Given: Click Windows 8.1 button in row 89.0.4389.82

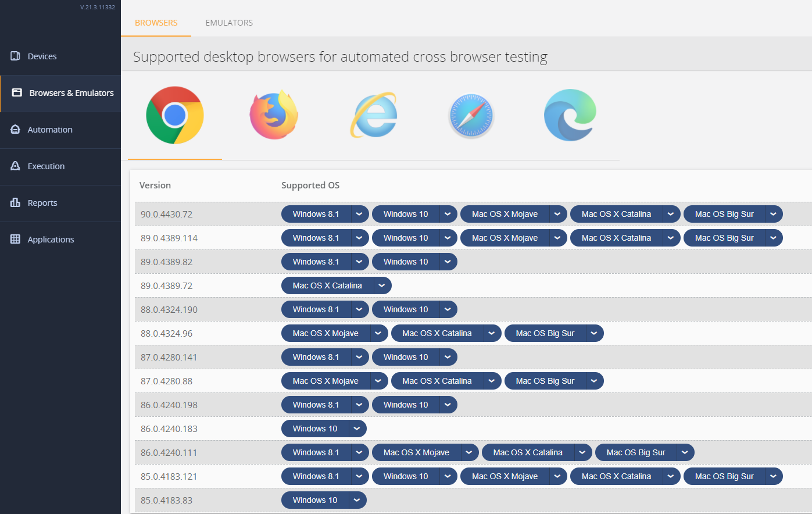Looking at the screenshot, I should point(316,262).
